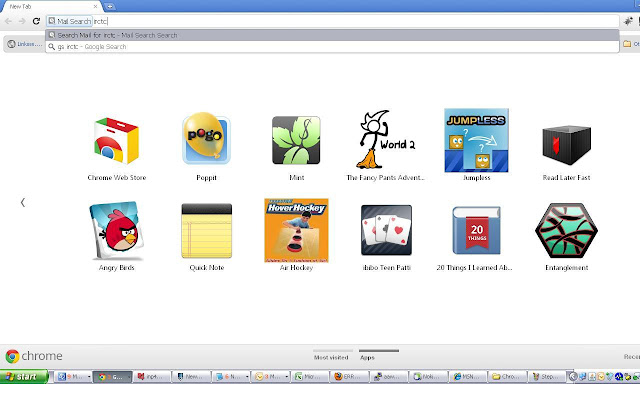Click the 'Mail Search' keyword chip
Image resolution: width=640 pixels, height=400 pixels.
tap(70, 21)
